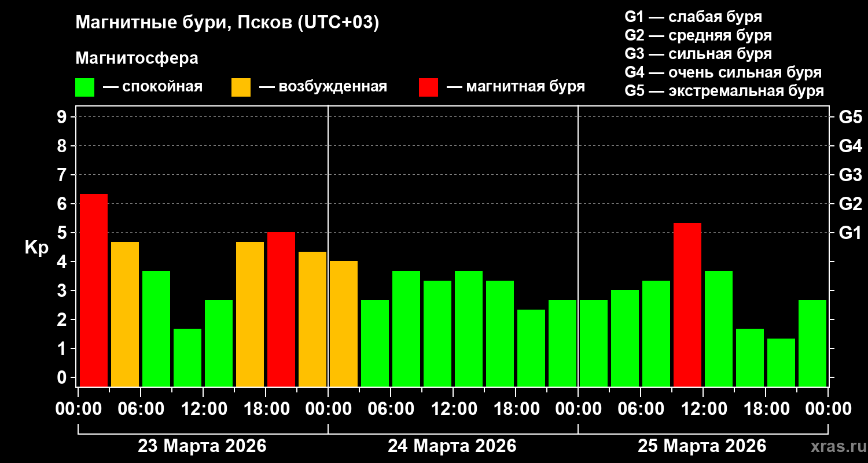Click the green bar starting 00:00 on 25 Марта

[x=594, y=343]
